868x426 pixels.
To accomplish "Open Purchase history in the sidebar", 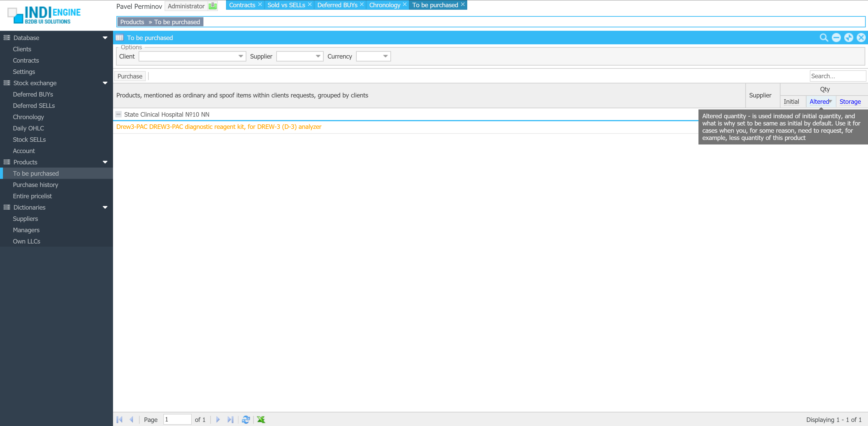I will [35, 185].
